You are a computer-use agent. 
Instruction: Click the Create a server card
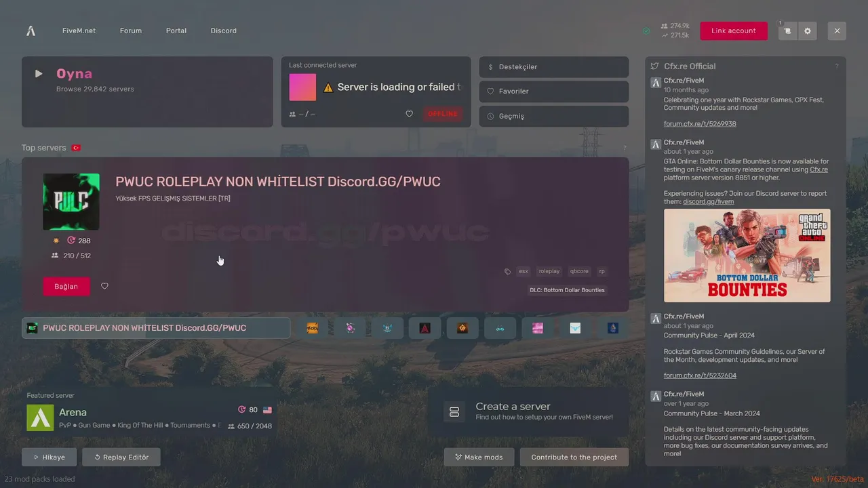pyautogui.click(x=528, y=412)
